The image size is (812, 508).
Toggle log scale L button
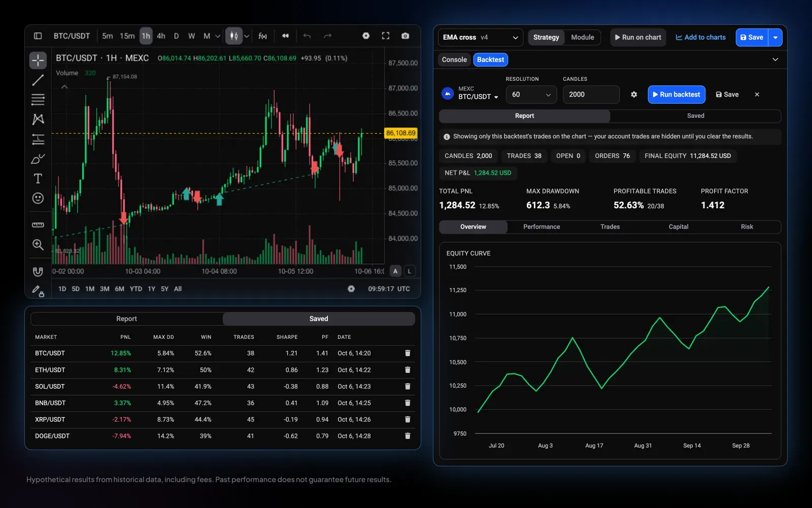click(410, 271)
